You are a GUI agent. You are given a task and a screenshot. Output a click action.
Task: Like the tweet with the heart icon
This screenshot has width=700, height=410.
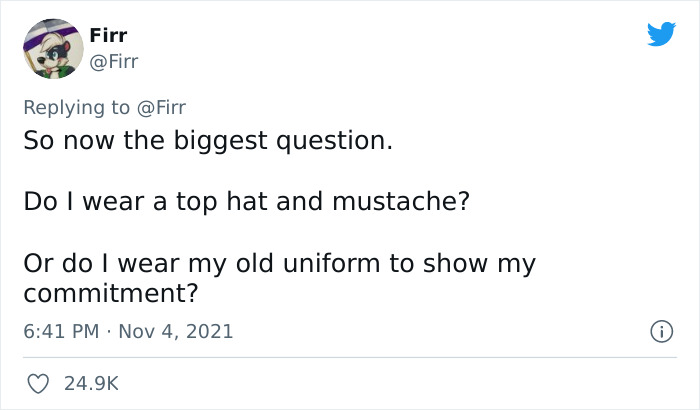pos(39,383)
